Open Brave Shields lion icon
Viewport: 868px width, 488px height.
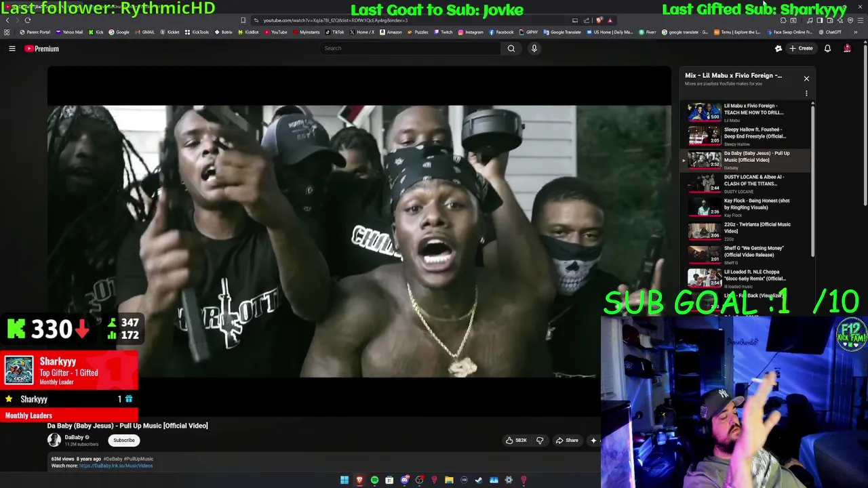pyautogui.click(x=599, y=20)
